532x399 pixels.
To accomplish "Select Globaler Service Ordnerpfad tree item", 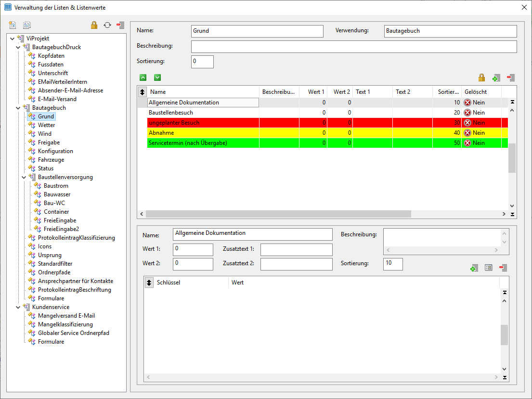I will click(74, 333).
